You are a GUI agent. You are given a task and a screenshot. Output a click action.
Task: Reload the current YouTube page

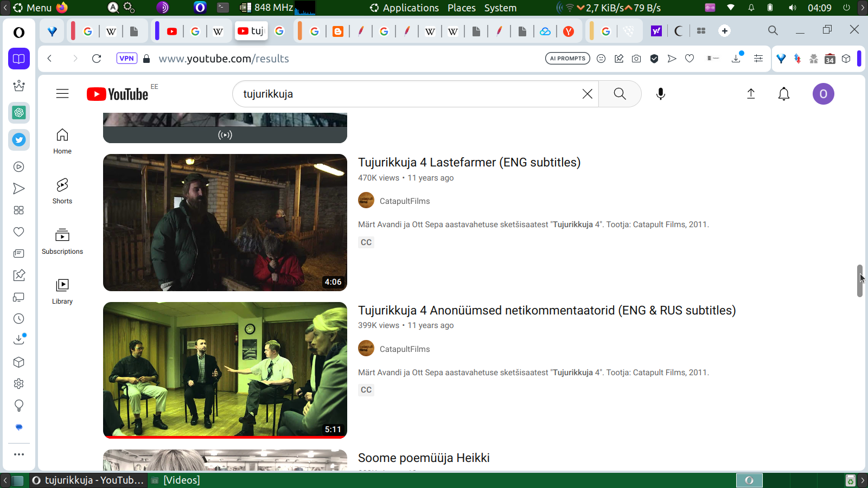pyautogui.click(x=97, y=59)
